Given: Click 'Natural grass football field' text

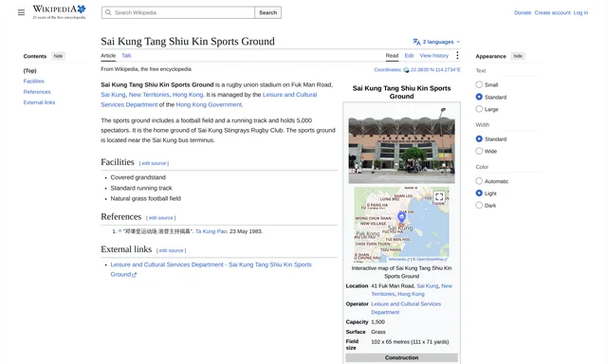Looking at the screenshot, I should point(145,198).
